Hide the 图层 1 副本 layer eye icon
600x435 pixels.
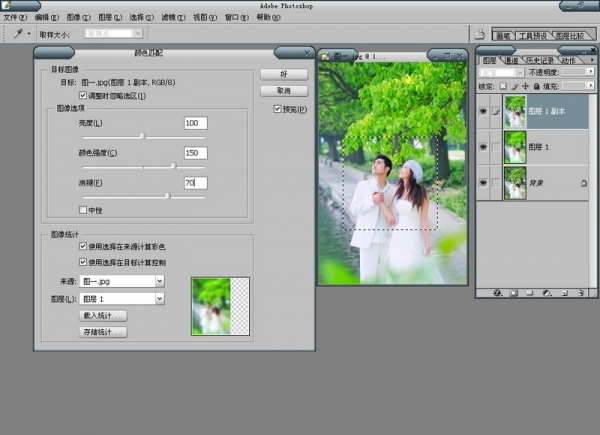[x=483, y=111]
